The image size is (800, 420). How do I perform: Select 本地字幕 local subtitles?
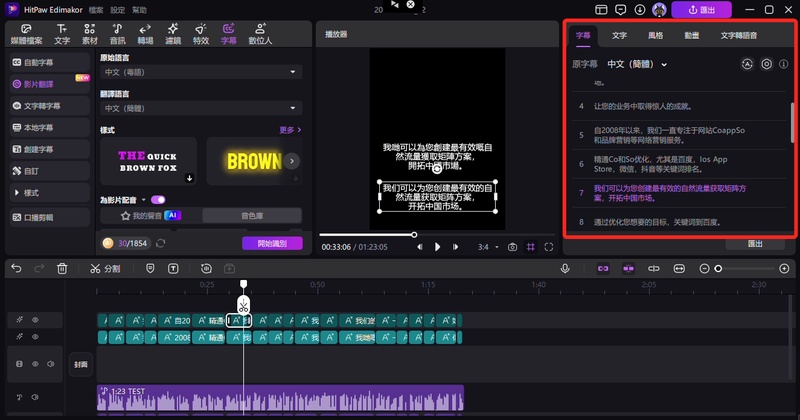pyautogui.click(x=49, y=128)
